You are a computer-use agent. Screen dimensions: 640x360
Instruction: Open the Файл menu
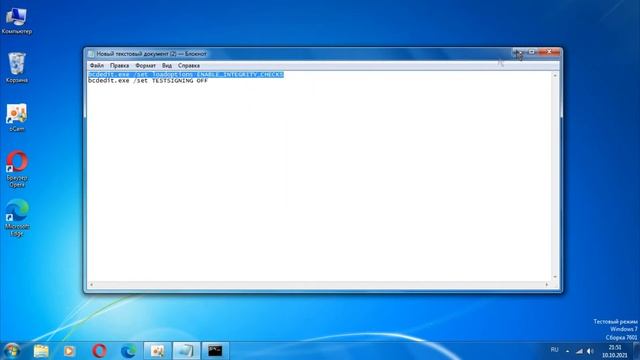[x=97, y=65]
